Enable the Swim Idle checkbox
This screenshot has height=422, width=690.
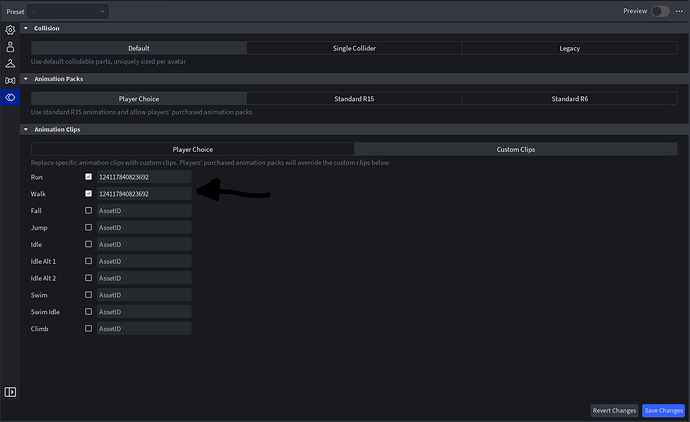coord(88,312)
